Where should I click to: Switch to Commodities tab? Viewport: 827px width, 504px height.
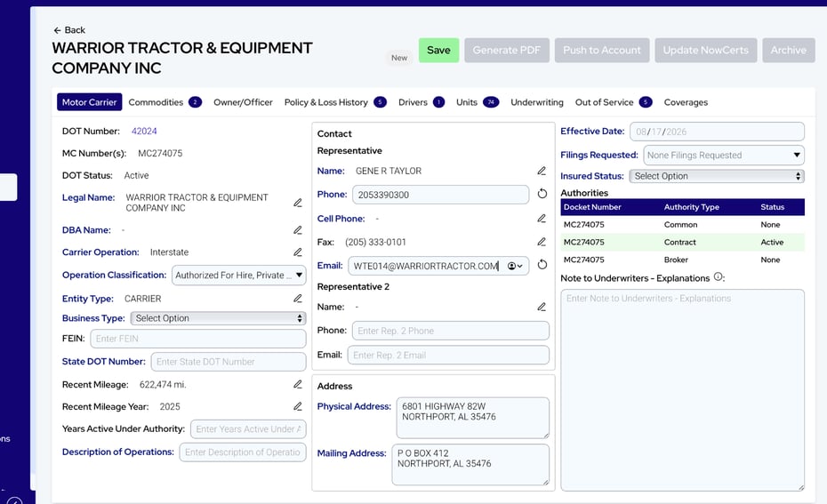coord(165,102)
